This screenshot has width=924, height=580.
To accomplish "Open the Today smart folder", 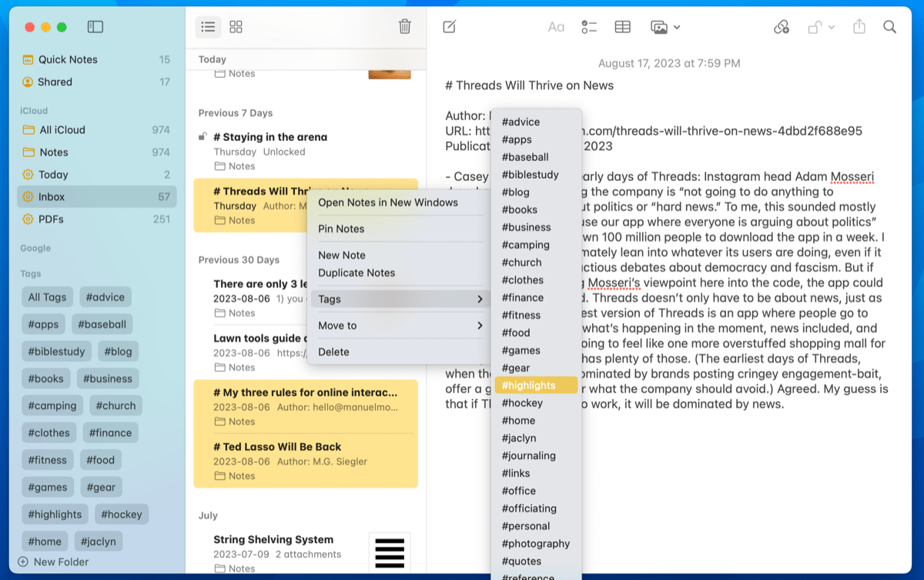I will pyautogui.click(x=96, y=174).
